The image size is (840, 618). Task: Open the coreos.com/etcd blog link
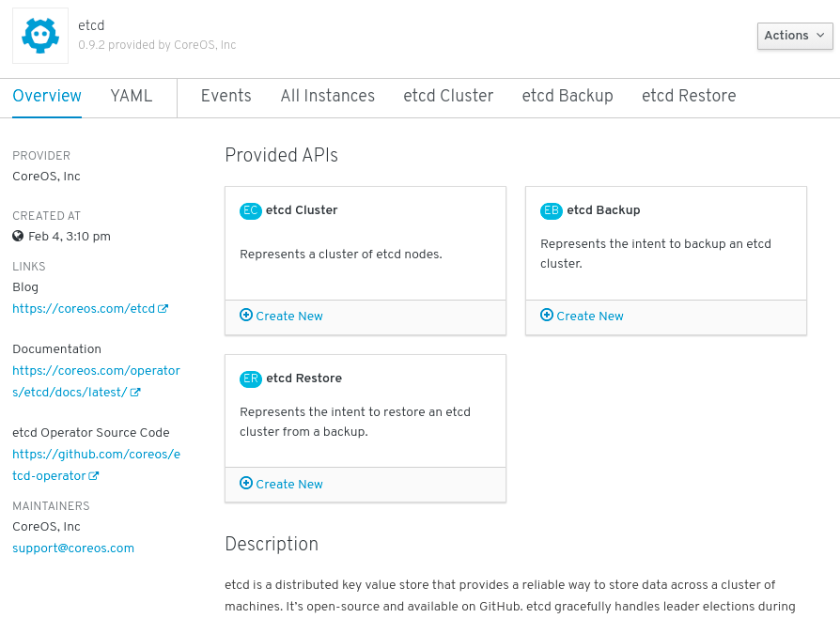coord(83,308)
